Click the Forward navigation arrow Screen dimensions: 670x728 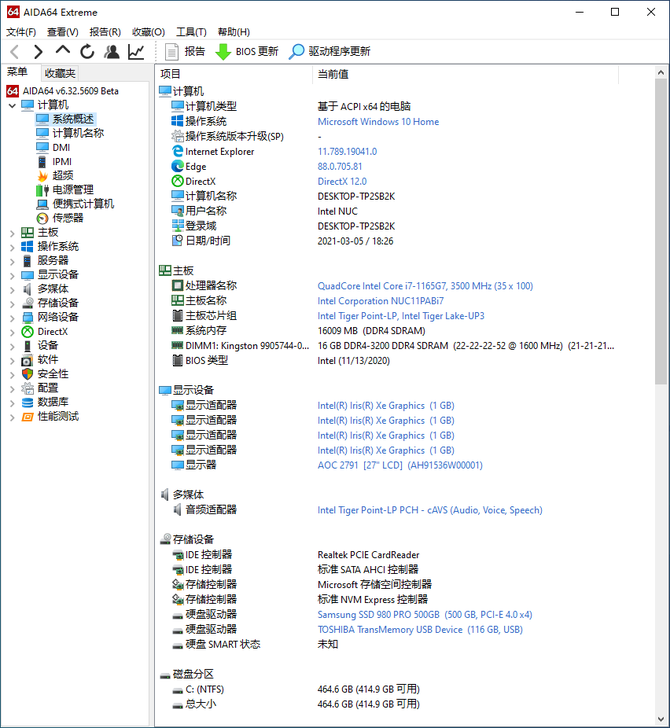[38, 51]
